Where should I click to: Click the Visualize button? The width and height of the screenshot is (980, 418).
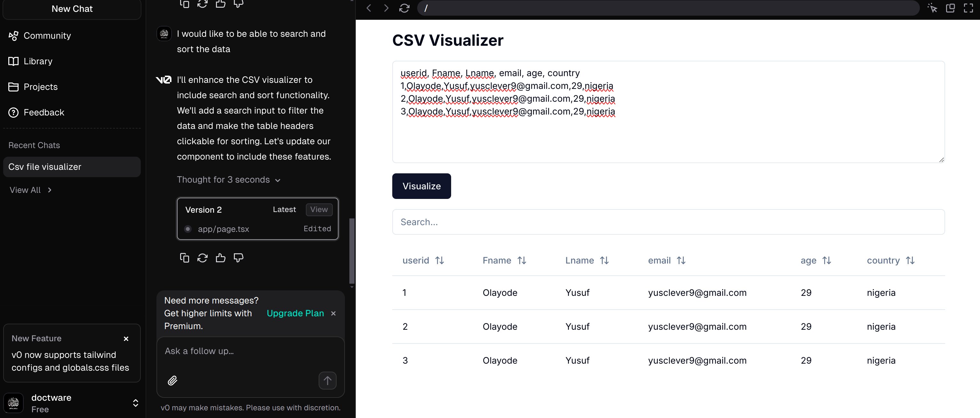tap(421, 186)
